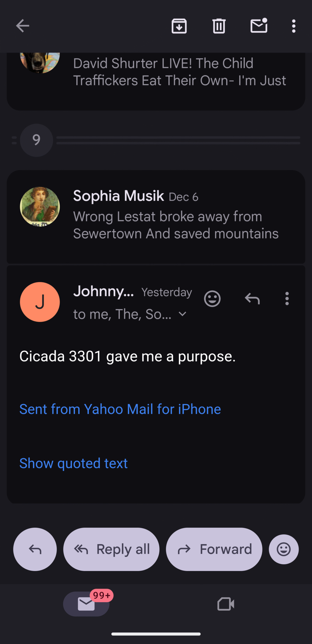Viewport: 312px width, 644px height.
Task: Tap Johnny's orange J avatar
Action: pyautogui.click(x=40, y=302)
